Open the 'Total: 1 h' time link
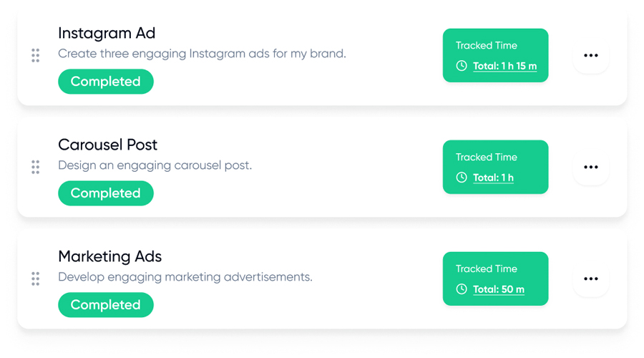 (x=493, y=178)
